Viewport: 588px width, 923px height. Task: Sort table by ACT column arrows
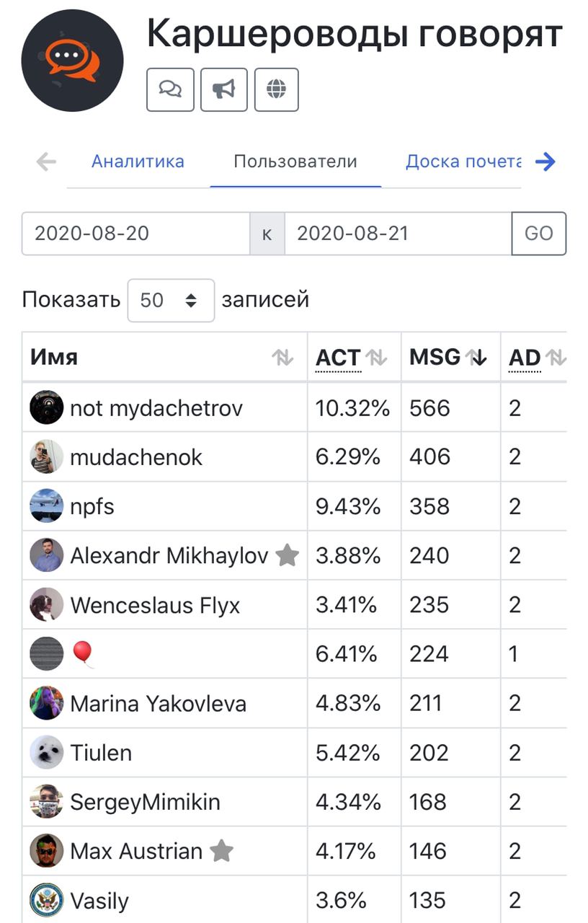(376, 357)
